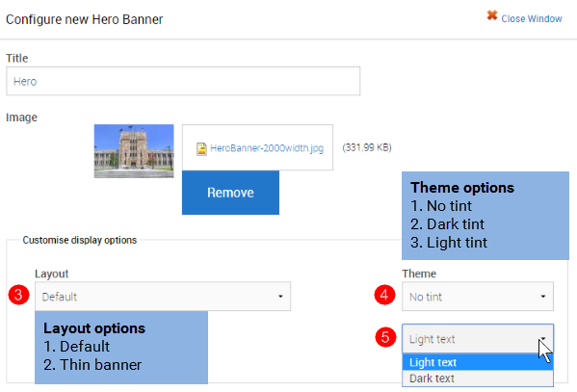Collapse the Light text combo box
This screenshot has width=577, height=392.
(477, 339)
